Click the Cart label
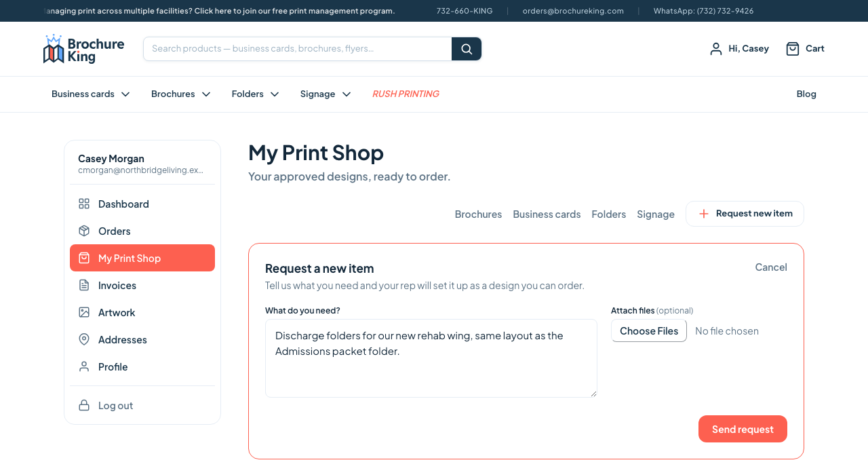Viewport: 868px width, 475px height. pyautogui.click(x=815, y=48)
